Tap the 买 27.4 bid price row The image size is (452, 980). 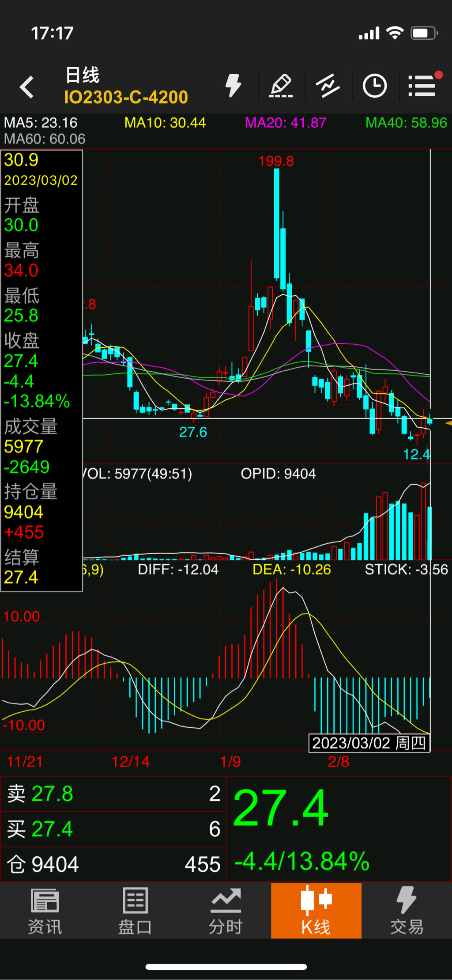pyautogui.click(x=113, y=828)
